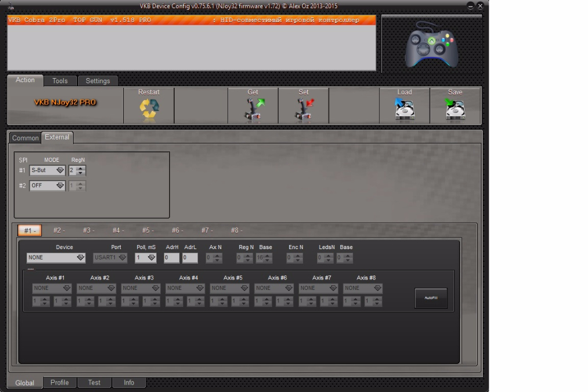Select external device tab #7
The image size is (588, 392).
207,230
